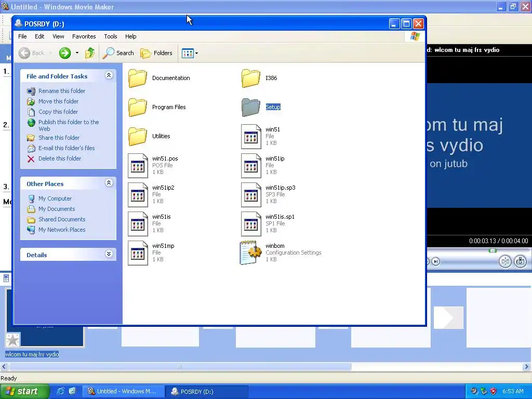The image size is (532, 399).
Task: Collapse the File and Folder Tasks panel
Action: click(109, 75)
